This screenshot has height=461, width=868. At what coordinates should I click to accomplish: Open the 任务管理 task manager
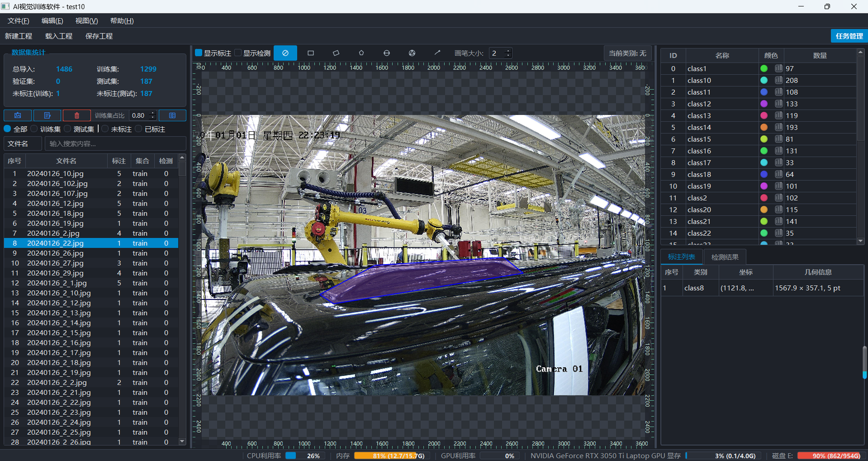849,36
